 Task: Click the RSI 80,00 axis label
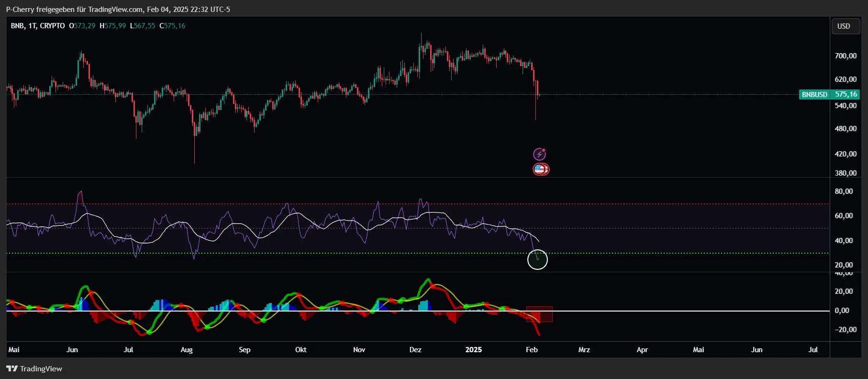tap(844, 191)
